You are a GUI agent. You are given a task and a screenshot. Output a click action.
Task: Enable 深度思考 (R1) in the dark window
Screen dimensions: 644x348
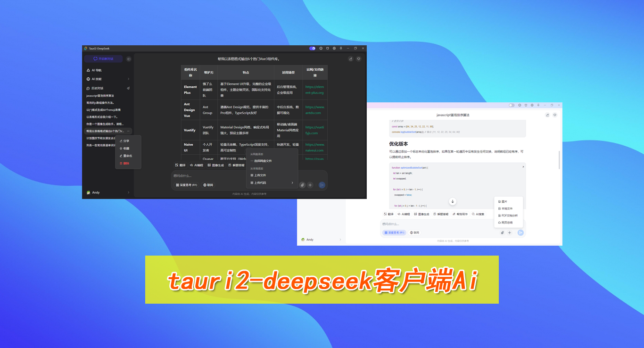click(186, 185)
